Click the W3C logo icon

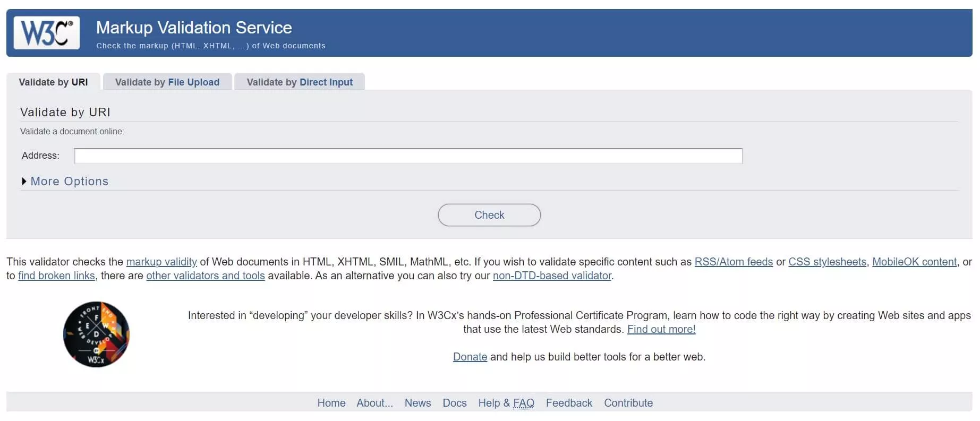click(x=47, y=33)
